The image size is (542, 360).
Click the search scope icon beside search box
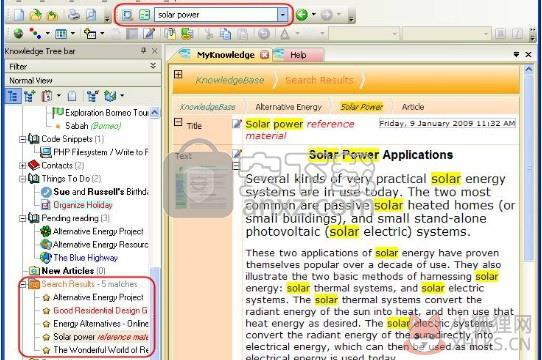click(127, 15)
